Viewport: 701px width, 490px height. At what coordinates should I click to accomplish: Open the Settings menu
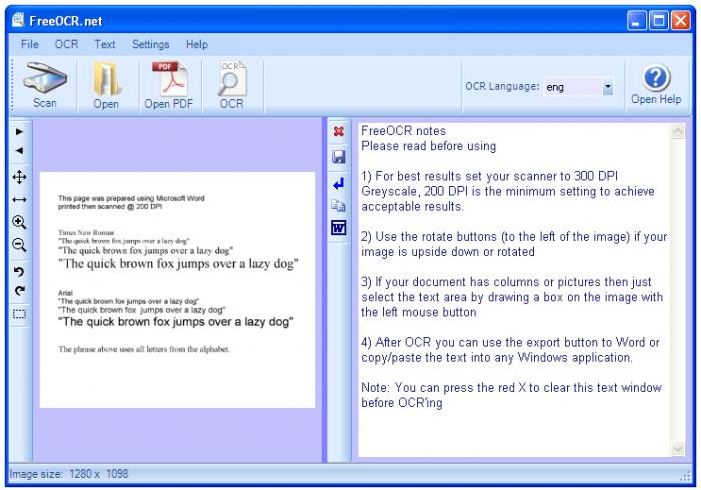(x=151, y=44)
